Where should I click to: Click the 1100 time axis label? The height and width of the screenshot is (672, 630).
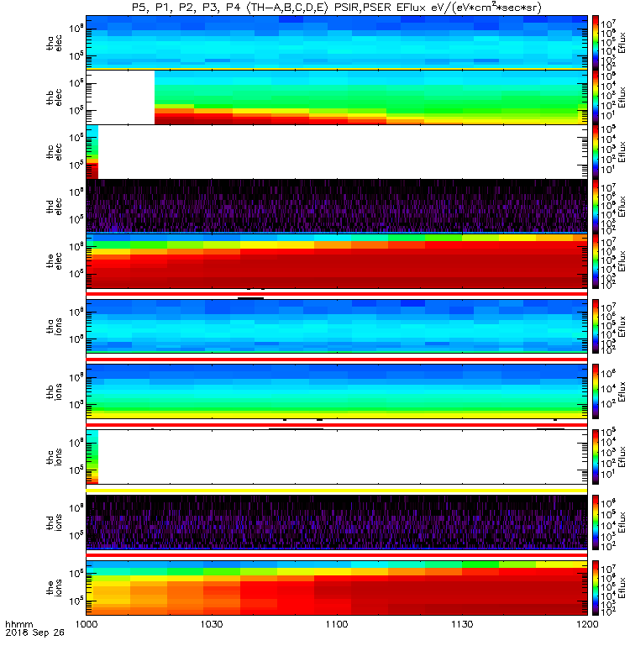pos(337,624)
